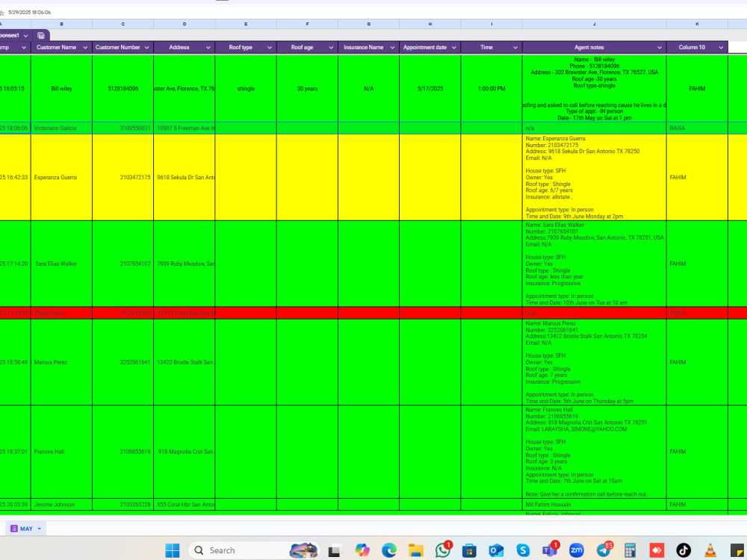Select Agent notes cell for Marcus Perez

(594, 362)
